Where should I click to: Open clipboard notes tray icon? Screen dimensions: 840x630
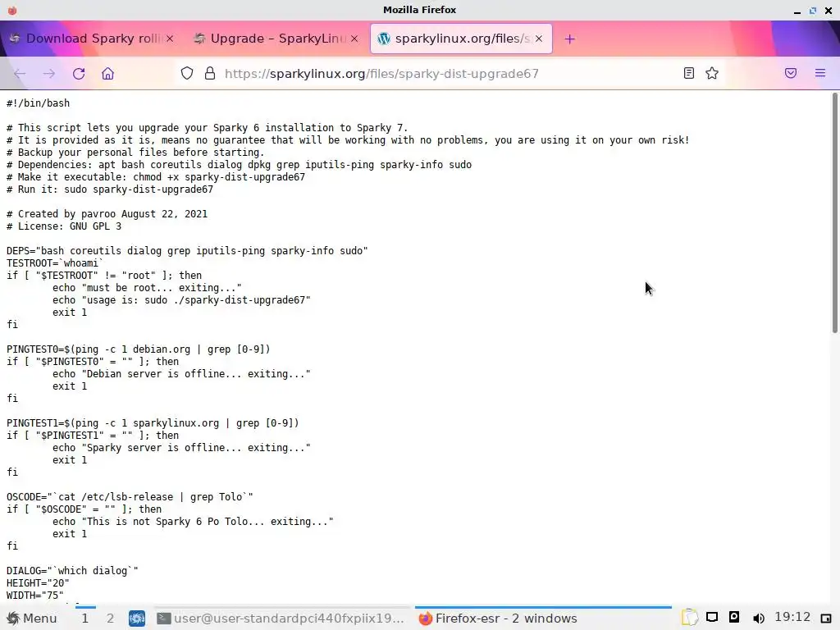tap(690, 618)
